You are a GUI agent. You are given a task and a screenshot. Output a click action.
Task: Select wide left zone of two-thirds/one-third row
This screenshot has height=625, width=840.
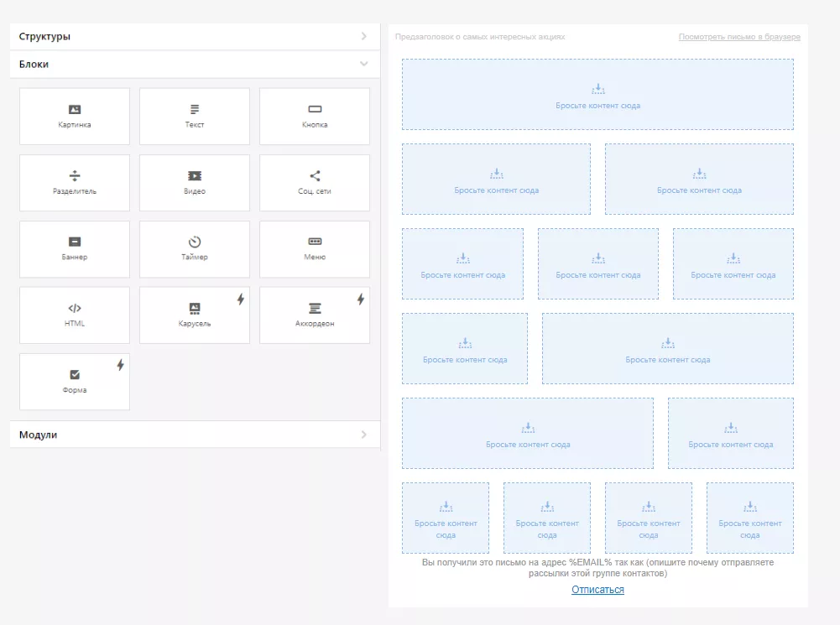coord(528,433)
